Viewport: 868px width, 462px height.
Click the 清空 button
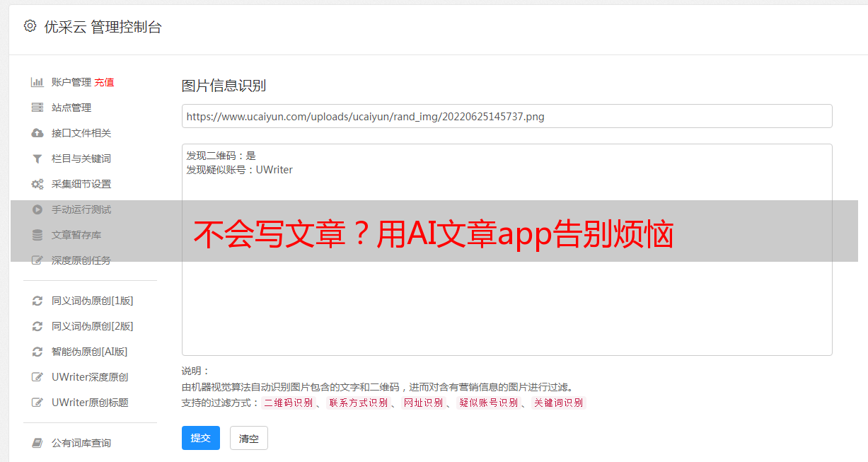(249, 438)
